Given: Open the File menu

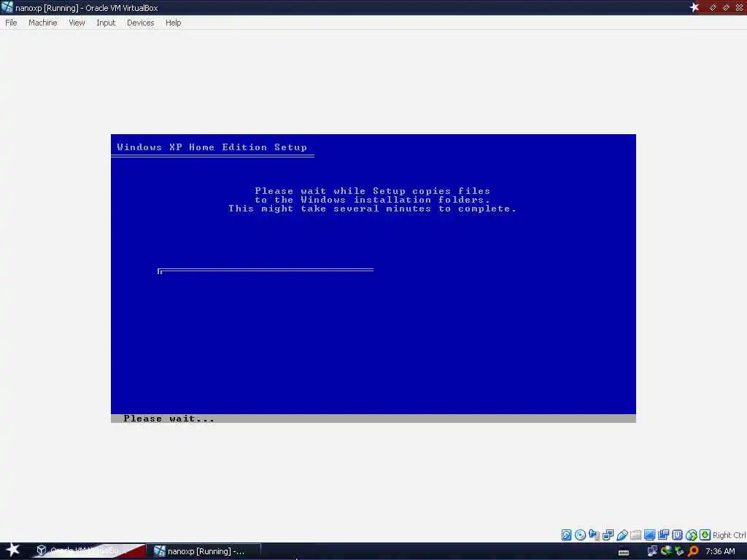Looking at the screenshot, I should (x=11, y=23).
